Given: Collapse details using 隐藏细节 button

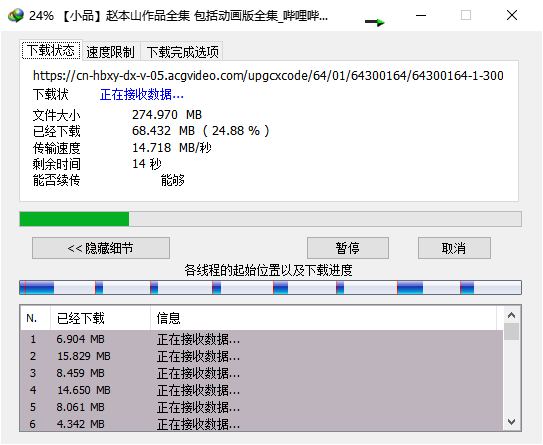Looking at the screenshot, I should point(101,248).
